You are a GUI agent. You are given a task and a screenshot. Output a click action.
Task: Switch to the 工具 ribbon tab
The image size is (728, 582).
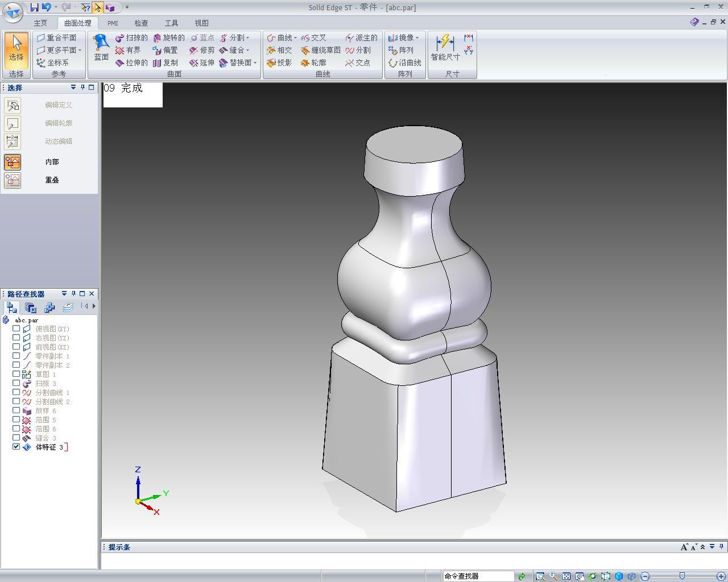point(171,23)
